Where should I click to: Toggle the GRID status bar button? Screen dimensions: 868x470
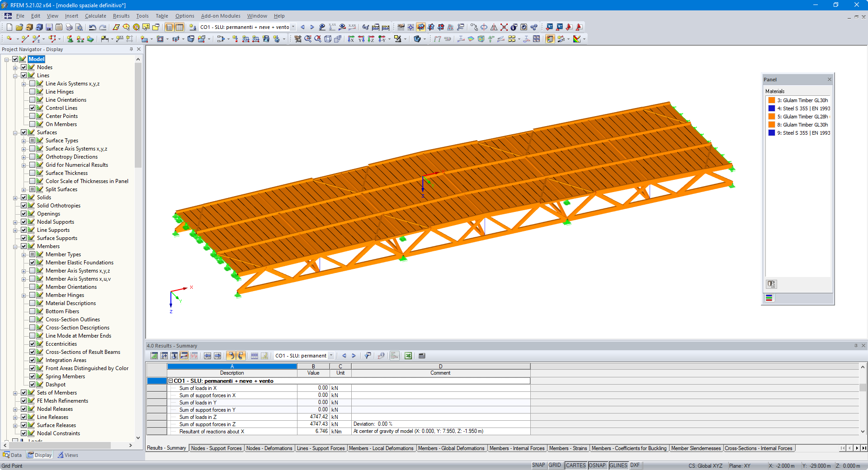[x=555, y=465]
